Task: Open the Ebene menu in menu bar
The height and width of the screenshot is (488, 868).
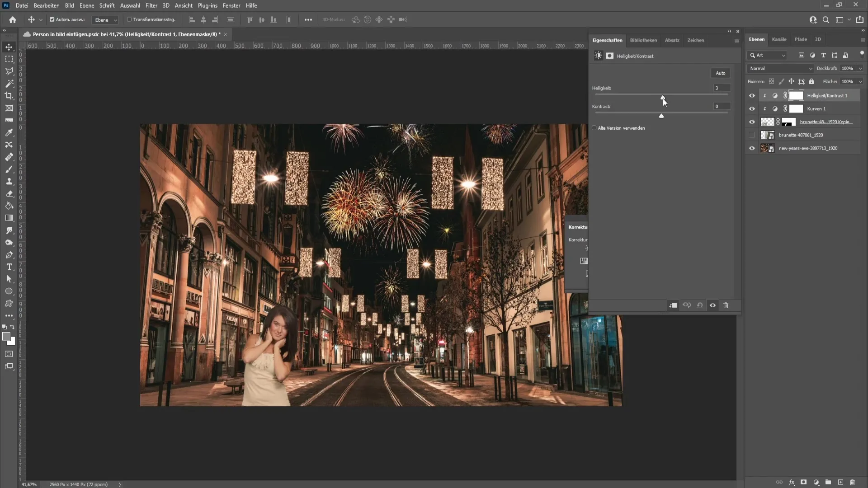Action: [86, 5]
